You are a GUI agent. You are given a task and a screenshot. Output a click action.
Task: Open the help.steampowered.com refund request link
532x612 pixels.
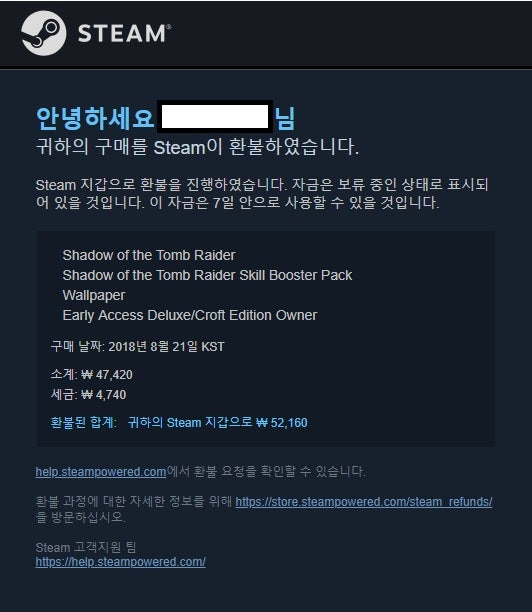[x=101, y=471]
